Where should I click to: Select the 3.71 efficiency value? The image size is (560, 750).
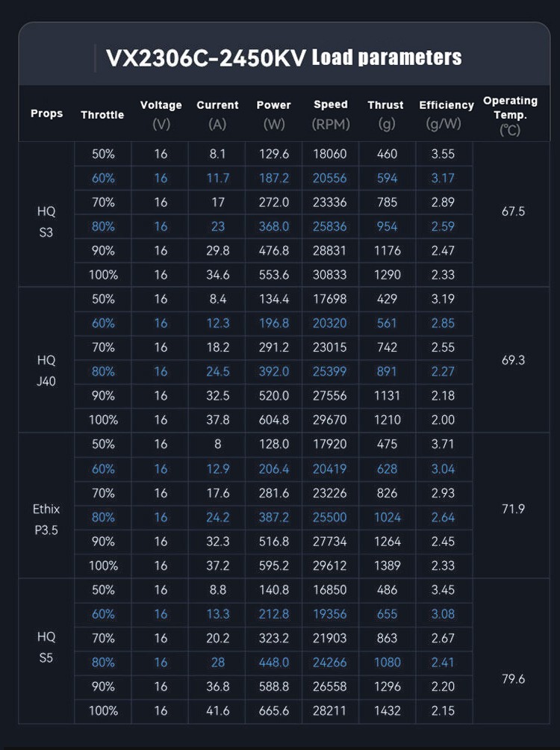pyautogui.click(x=442, y=444)
